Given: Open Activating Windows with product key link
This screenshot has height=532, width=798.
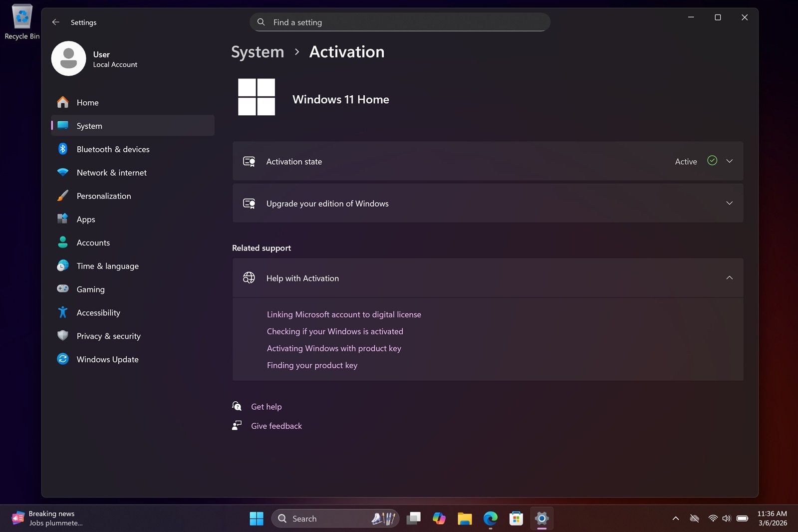Looking at the screenshot, I should coord(334,348).
